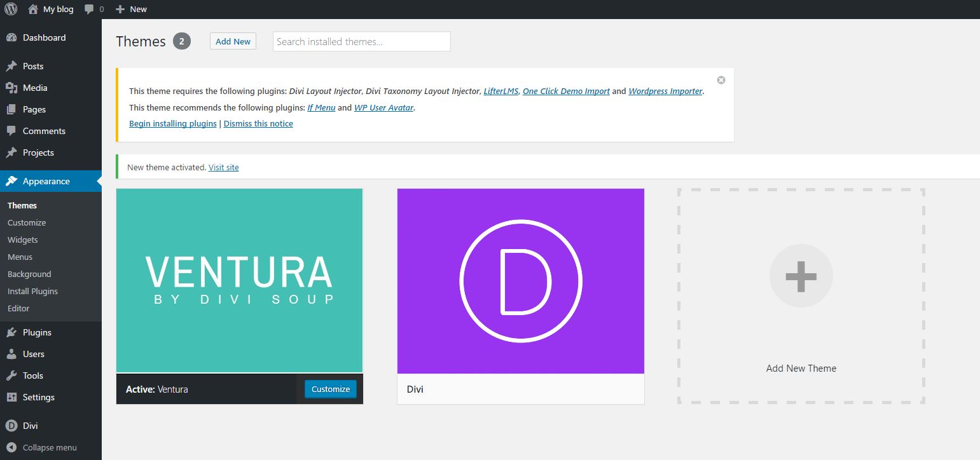Screen dimensions: 980x460
Task: Click the Posts pushpin icon
Action: 11,66
